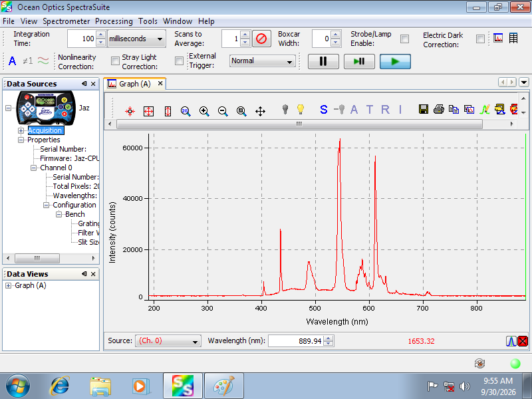Open new graph icon in top toolbar

(498, 38)
